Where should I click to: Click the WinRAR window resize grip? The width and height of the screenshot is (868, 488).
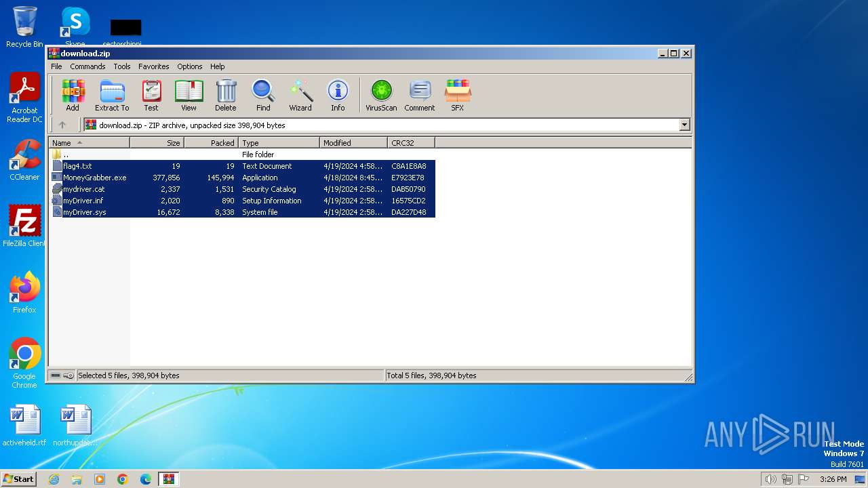[688, 377]
